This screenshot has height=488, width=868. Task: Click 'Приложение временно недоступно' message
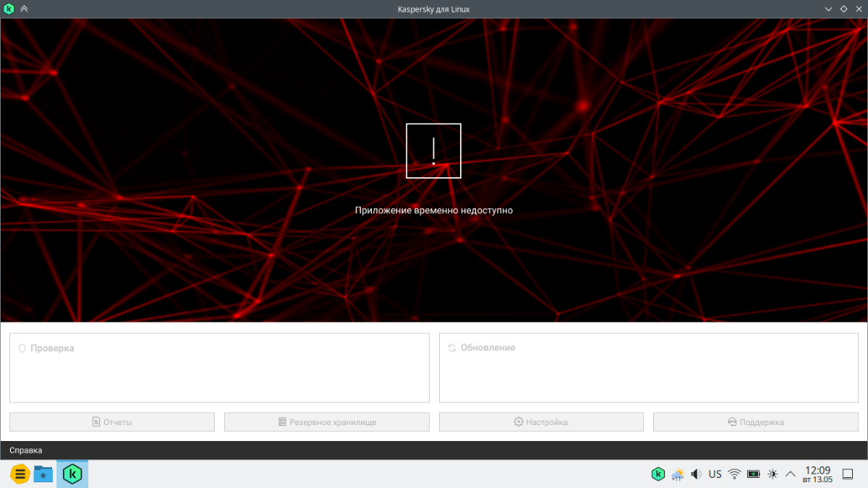click(x=433, y=210)
